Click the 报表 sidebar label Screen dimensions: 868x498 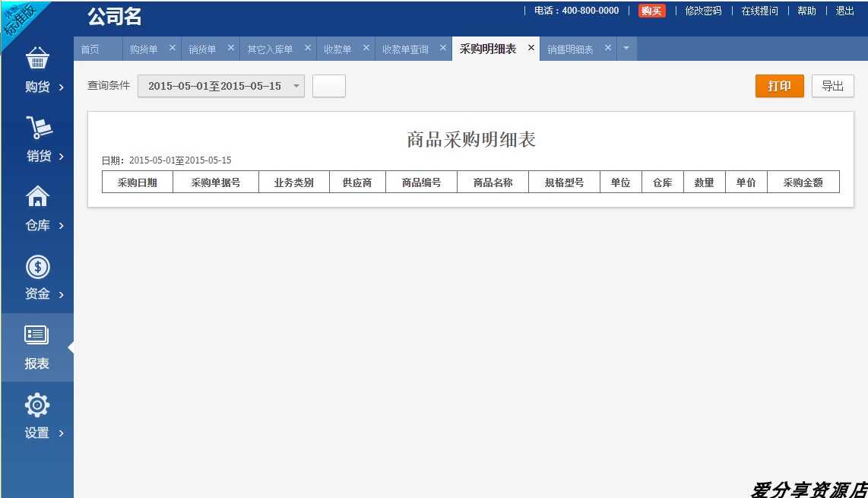[36, 363]
